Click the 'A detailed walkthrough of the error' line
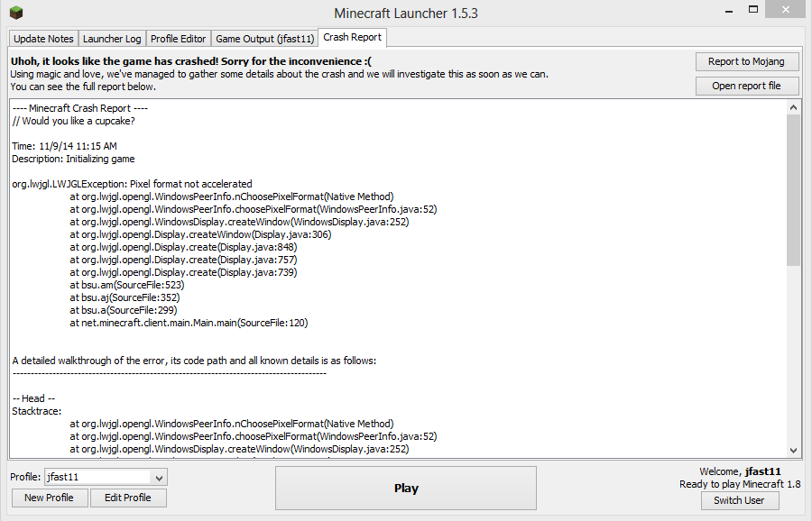This screenshot has width=812, height=521. click(194, 361)
